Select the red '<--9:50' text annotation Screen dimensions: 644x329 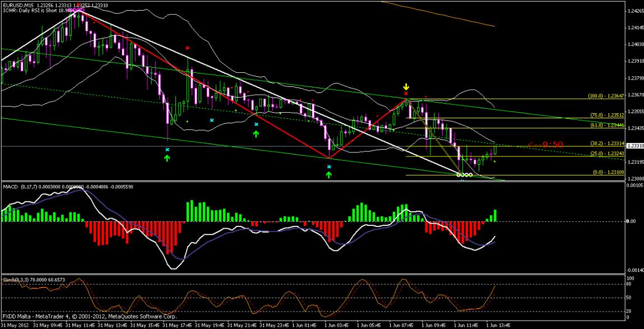point(545,145)
